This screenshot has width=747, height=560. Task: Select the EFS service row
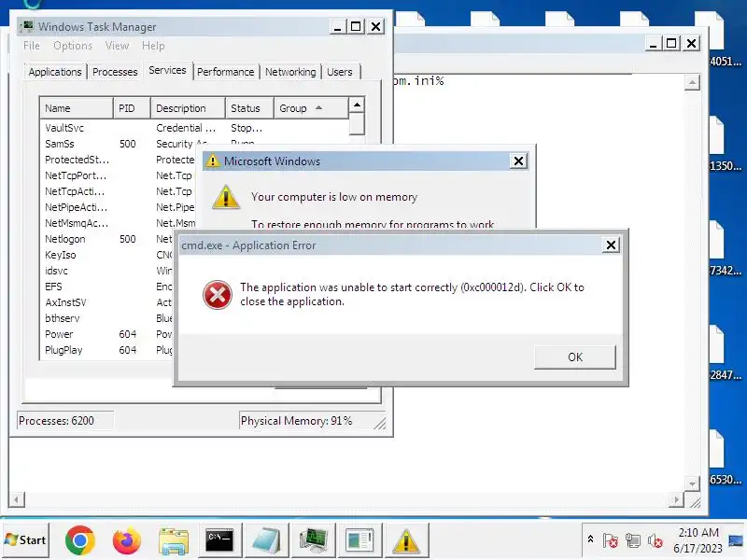click(106, 287)
